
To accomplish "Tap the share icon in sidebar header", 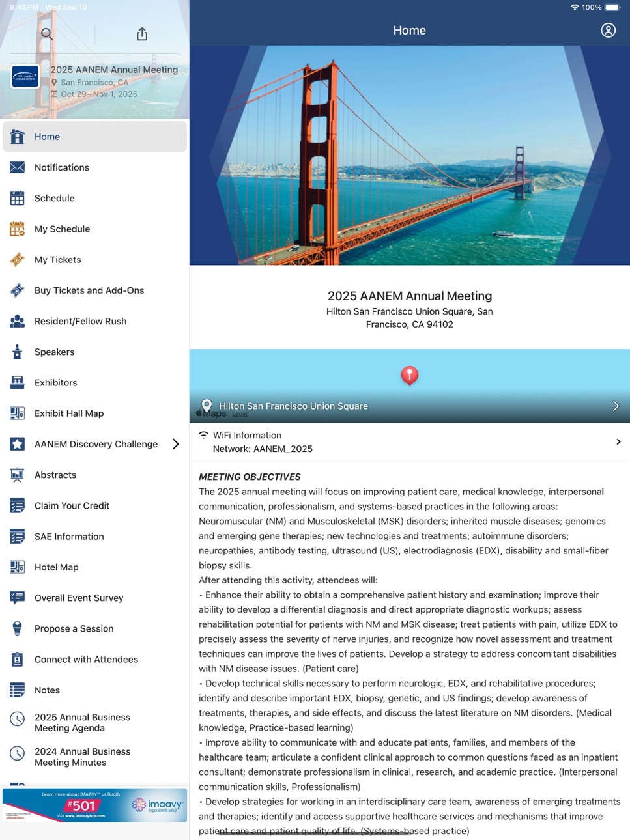I will pyautogui.click(x=142, y=34).
